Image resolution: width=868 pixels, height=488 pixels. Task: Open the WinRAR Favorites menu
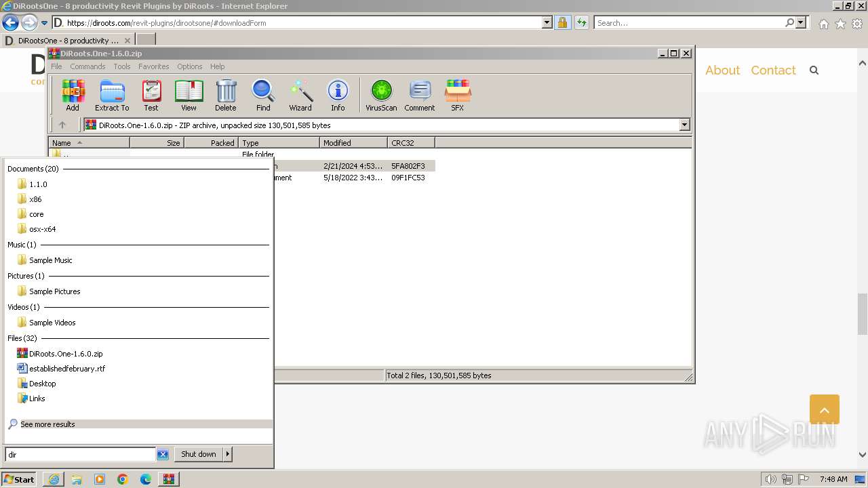coord(154,66)
